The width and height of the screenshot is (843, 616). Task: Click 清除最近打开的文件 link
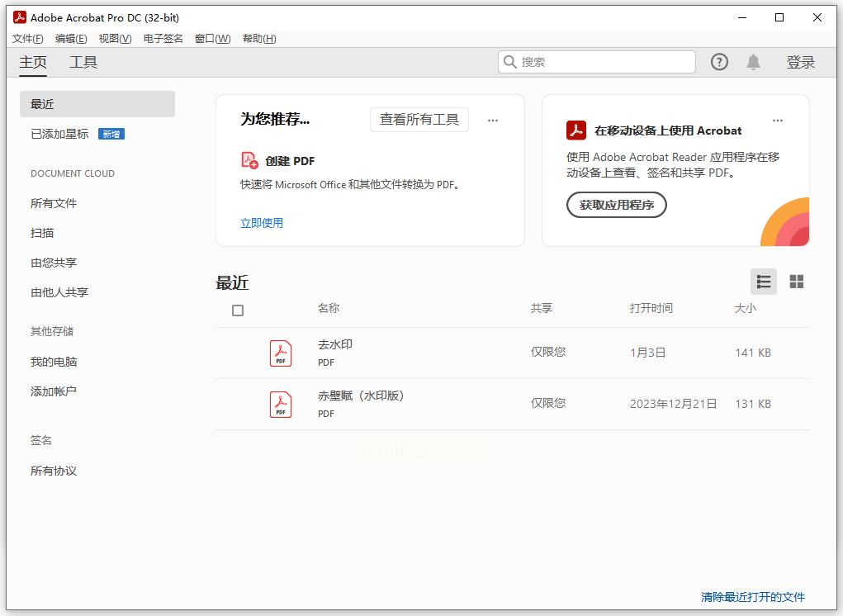click(752, 597)
